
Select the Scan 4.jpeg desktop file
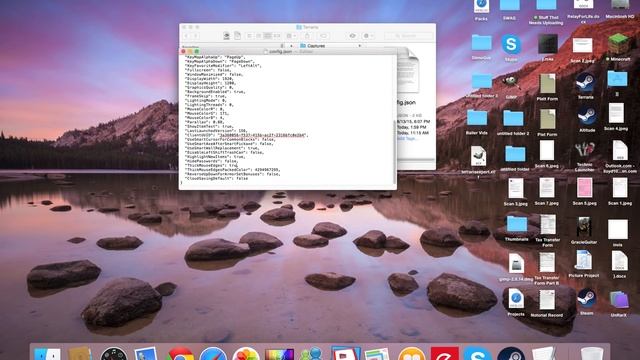(x=616, y=113)
